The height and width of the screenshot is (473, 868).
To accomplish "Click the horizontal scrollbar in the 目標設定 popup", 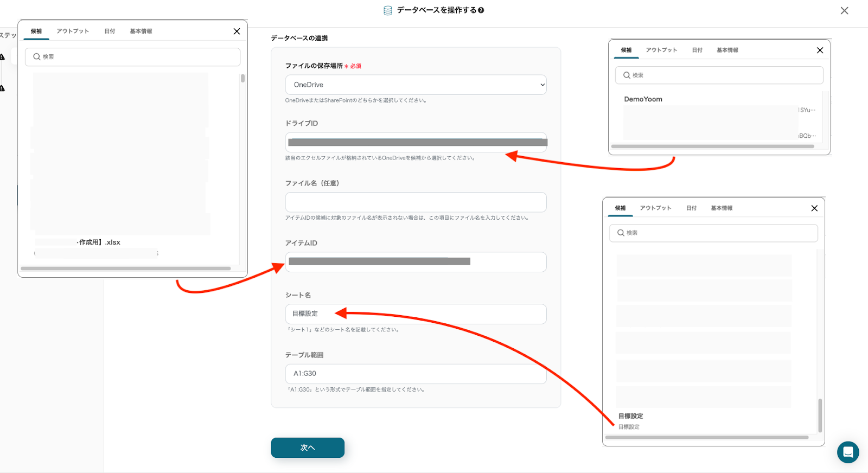I will coord(707,437).
